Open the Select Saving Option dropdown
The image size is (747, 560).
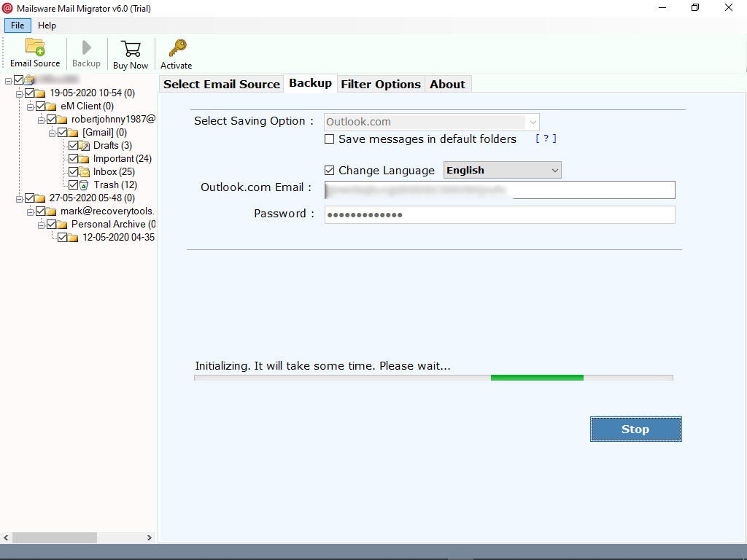[432, 122]
